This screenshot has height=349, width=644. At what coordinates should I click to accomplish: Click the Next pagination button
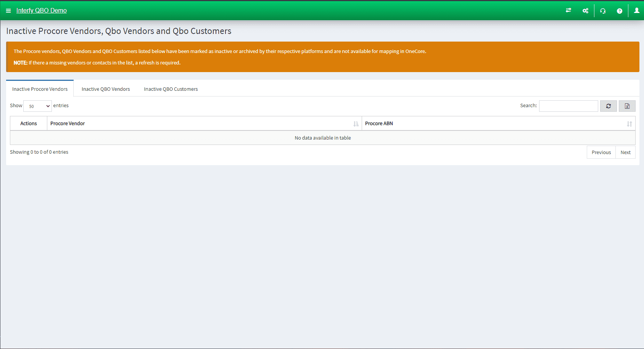click(625, 152)
